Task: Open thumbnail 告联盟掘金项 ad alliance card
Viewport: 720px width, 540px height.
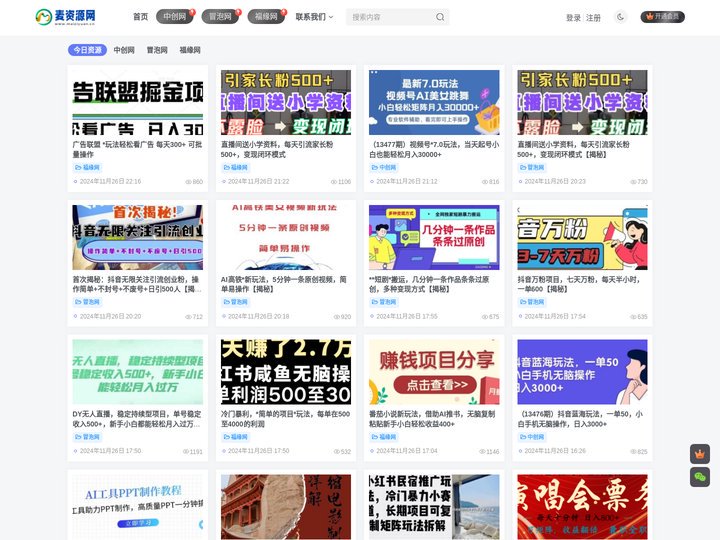Action: pyautogui.click(x=138, y=102)
